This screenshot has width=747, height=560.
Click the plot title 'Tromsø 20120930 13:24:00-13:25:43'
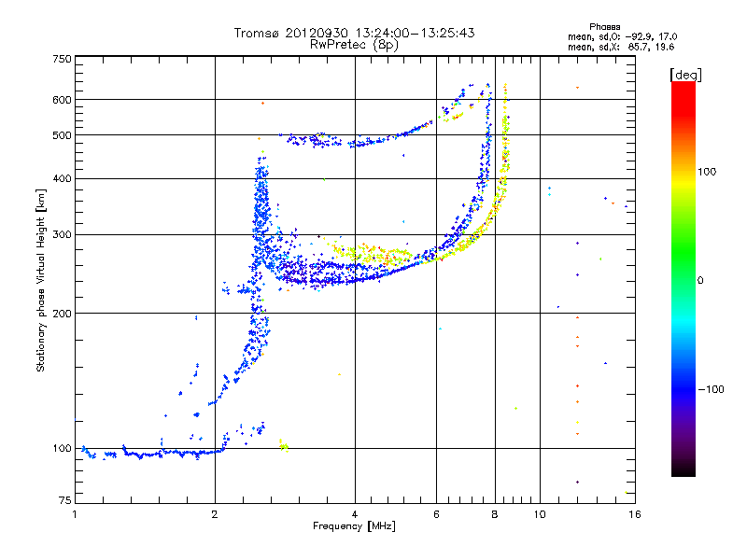[x=355, y=33]
